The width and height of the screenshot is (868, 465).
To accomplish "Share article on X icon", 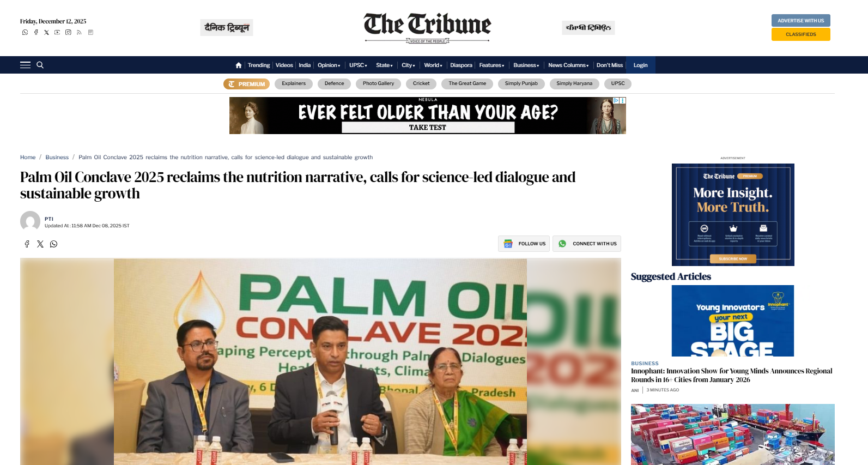I will coord(40,244).
